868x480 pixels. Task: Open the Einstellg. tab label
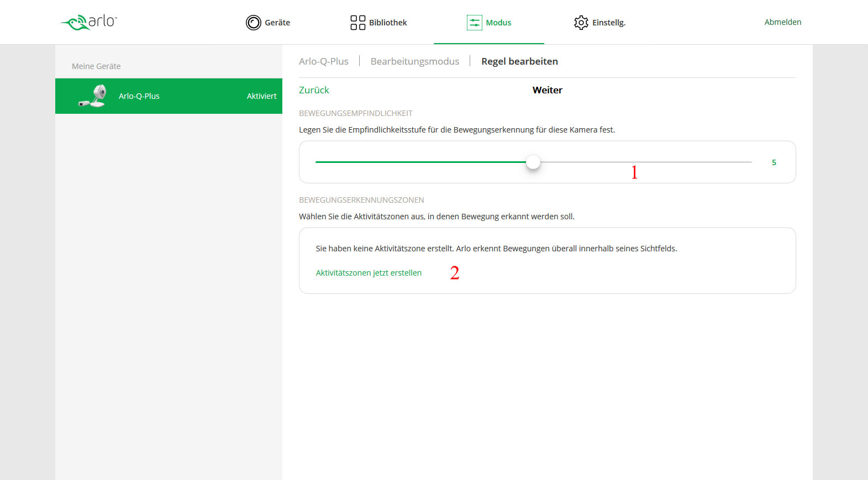[x=609, y=23]
